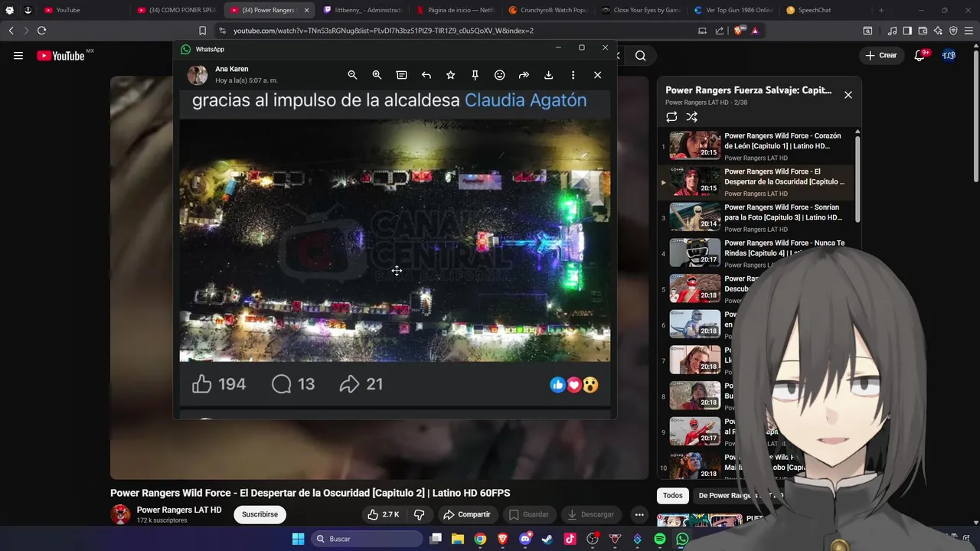Play Sonrían para la Foto Capitulo 3
This screenshot has width=980, height=551.
[757, 217]
